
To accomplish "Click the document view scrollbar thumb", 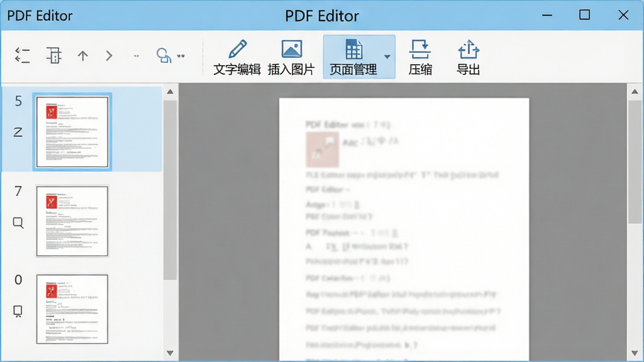I will click(635, 162).
